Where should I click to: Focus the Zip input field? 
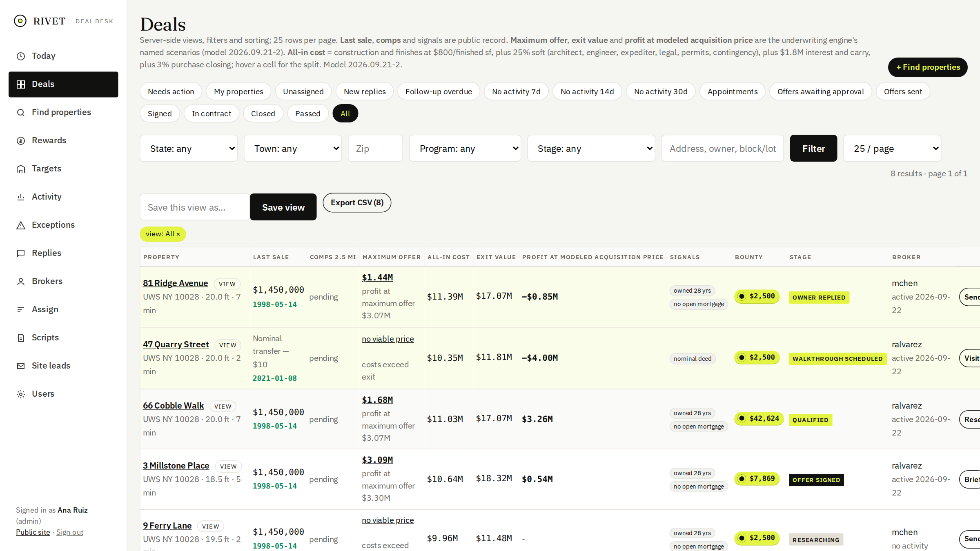(375, 148)
